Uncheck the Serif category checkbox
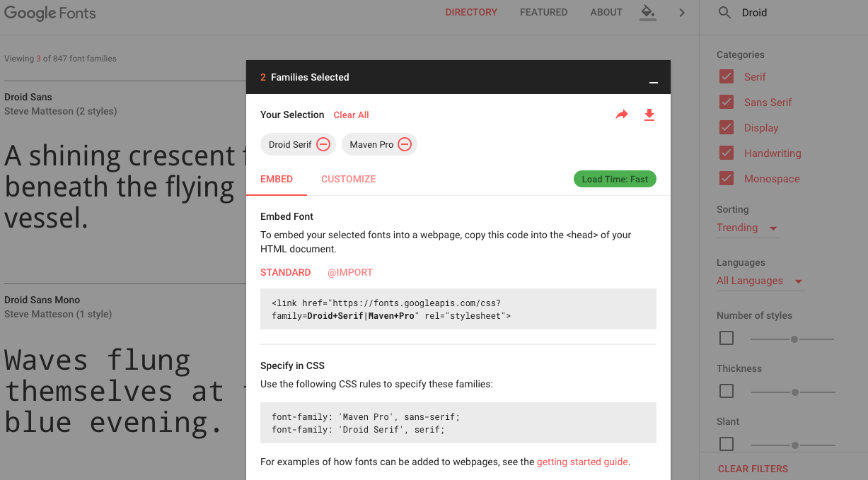The height and width of the screenshot is (480, 868). click(x=727, y=77)
